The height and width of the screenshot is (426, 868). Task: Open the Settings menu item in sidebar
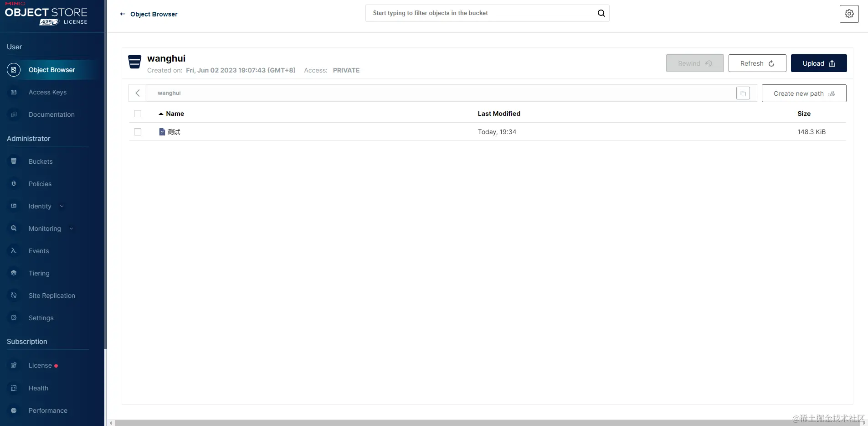pos(41,318)
